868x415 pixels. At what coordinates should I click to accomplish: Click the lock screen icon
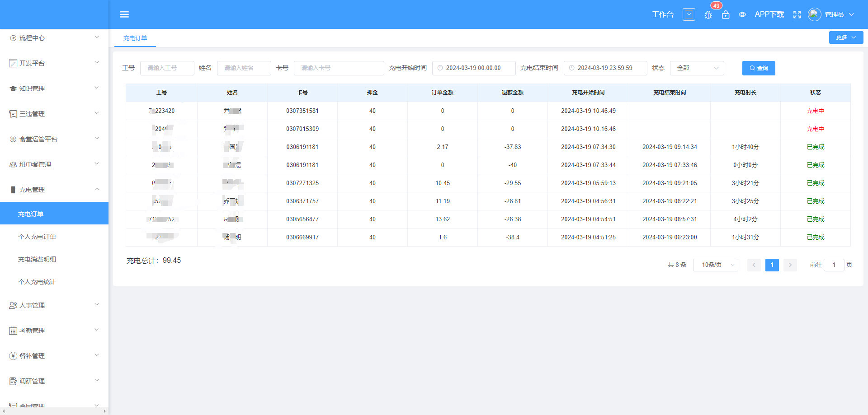tap(726, 15)
